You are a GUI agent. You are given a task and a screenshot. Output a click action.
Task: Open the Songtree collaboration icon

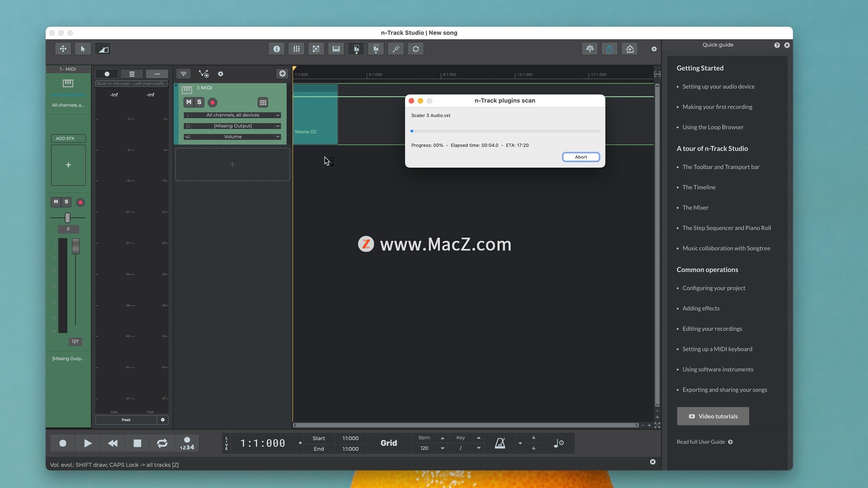pyautogui.click(x=590, y=49)
